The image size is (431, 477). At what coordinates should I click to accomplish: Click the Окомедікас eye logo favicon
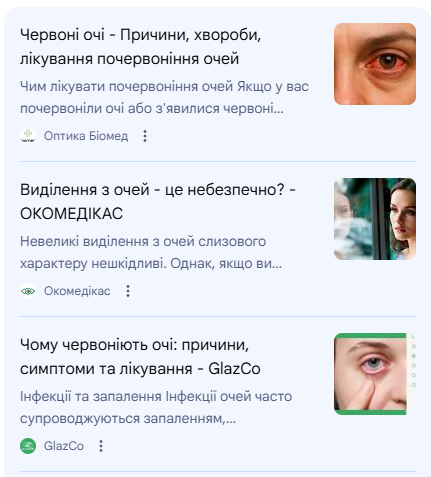pyautogui.click(x=28, y=291)
